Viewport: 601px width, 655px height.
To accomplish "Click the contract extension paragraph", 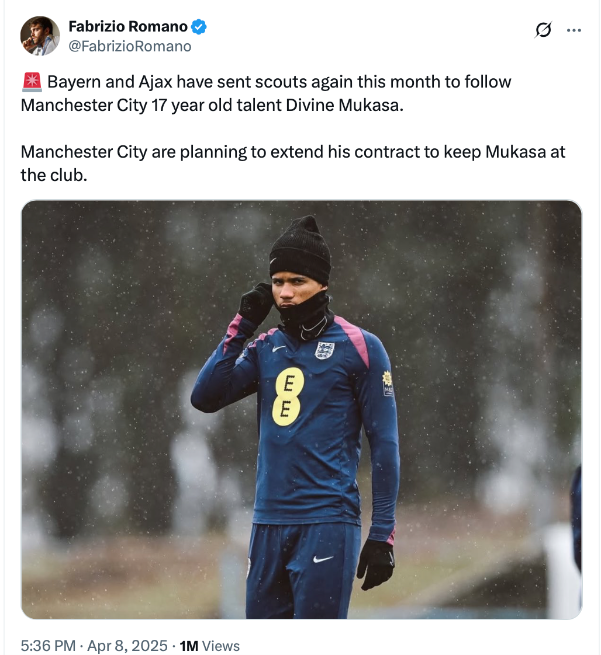I will [292, 163].
